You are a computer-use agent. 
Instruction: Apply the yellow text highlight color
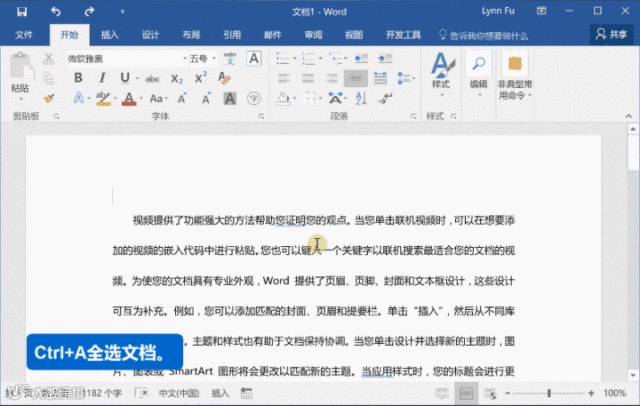pyautogui.click(x=103, y=98)
